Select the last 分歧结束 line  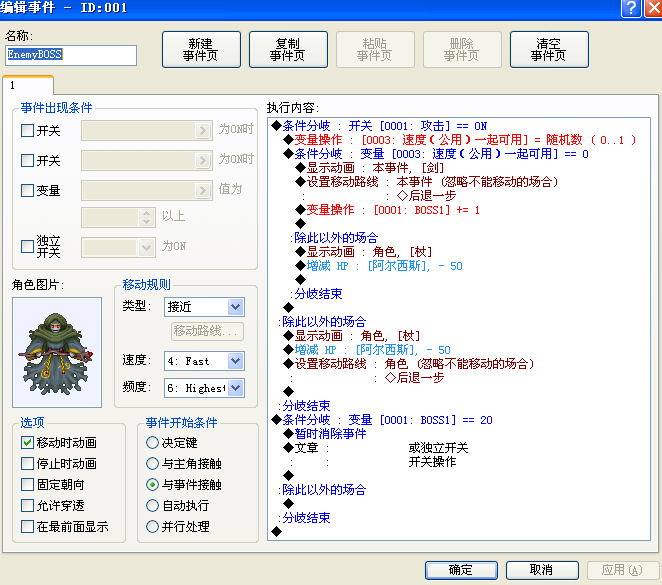point(304,517)
